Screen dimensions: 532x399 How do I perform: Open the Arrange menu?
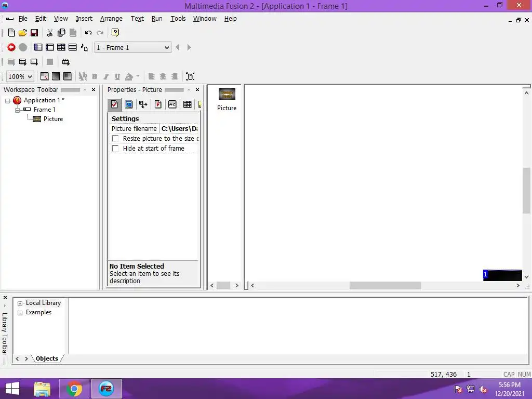tap(111, 19)
